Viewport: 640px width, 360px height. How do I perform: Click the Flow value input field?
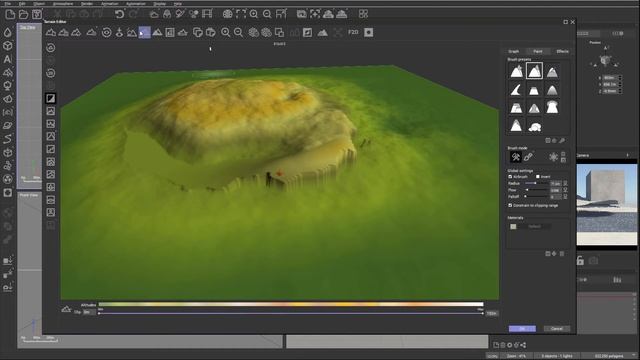pos(556,190)
